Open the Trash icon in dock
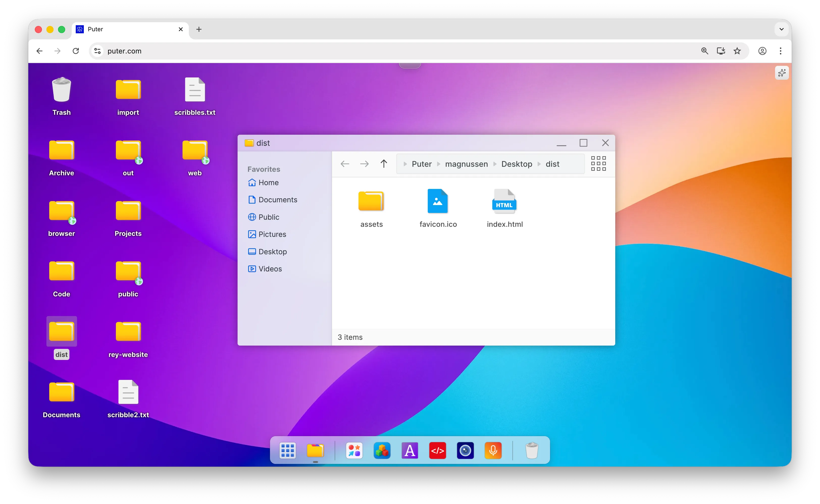The height and width of the screenshot is (504, 820). point(532,451)
